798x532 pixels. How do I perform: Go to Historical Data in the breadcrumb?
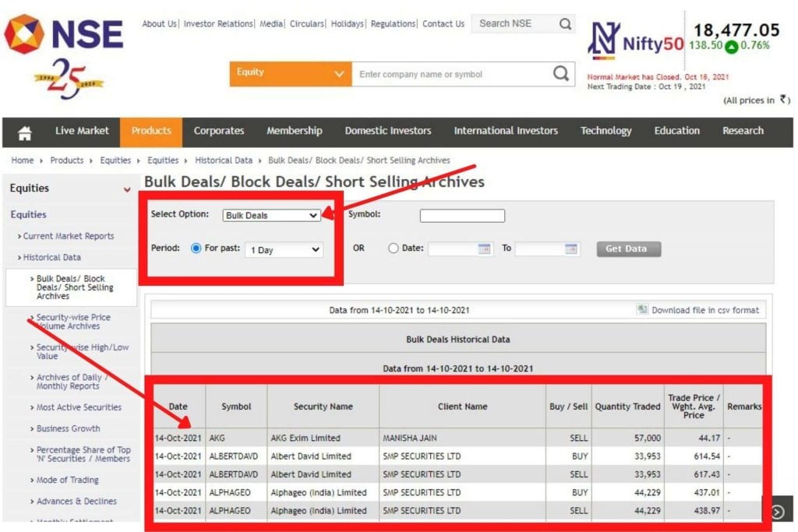(x=224, y=160)
